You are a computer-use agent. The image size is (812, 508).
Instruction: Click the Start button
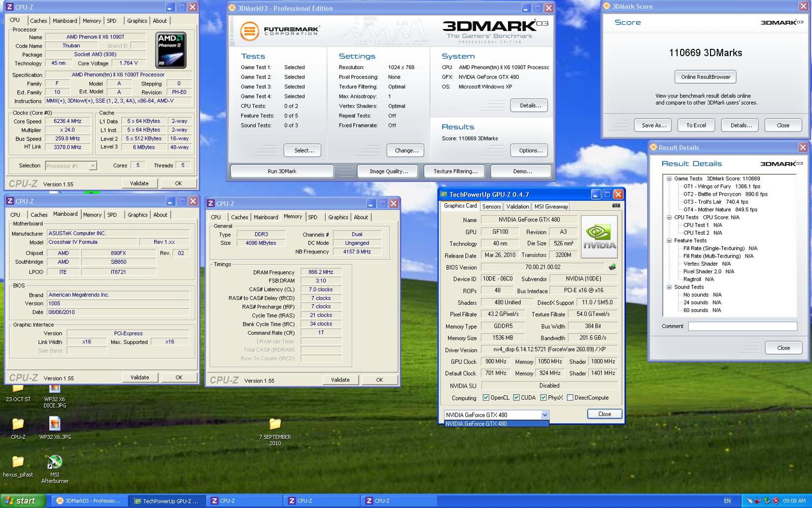coord(23,501)
